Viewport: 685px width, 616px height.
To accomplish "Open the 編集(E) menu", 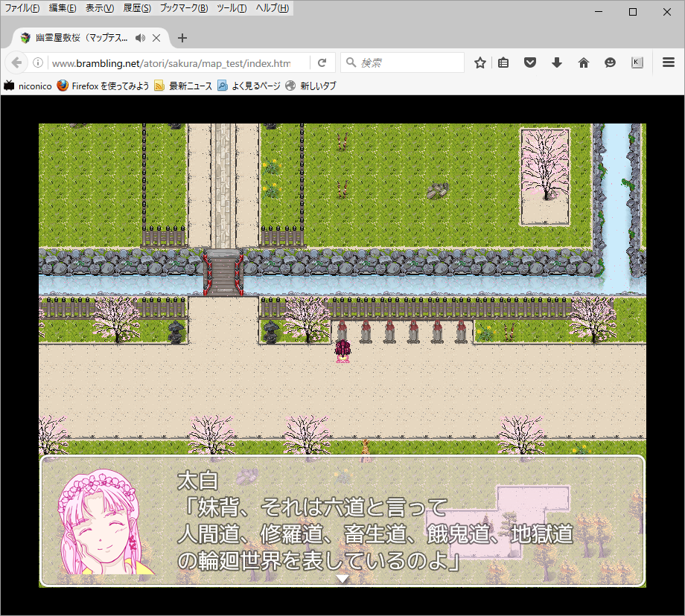I will point(63,8).
